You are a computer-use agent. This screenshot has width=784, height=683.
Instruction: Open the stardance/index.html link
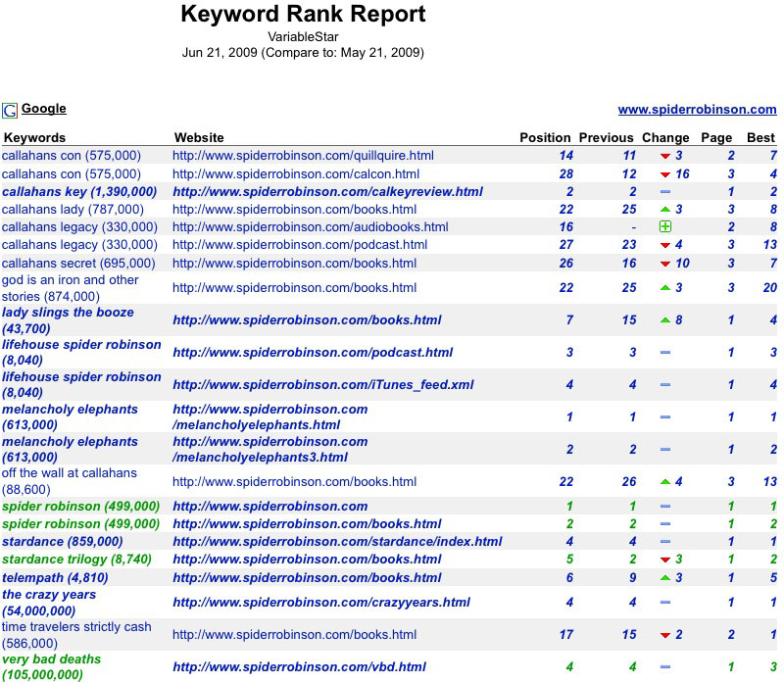click(x=337, y=542)
